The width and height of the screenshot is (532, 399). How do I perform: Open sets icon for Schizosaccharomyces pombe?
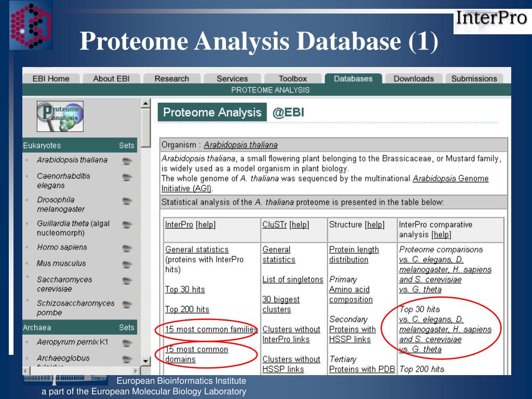tap(127, 304)
